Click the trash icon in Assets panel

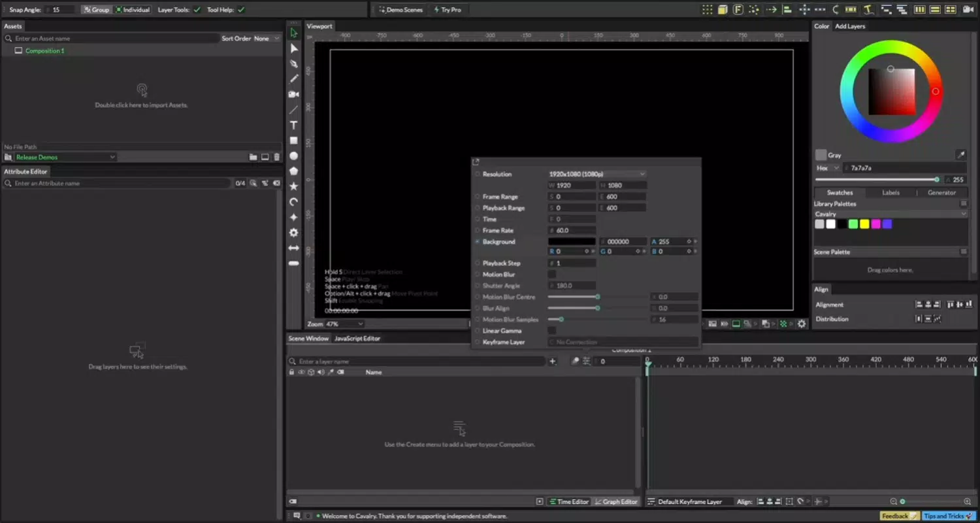(x=277, y=157)
